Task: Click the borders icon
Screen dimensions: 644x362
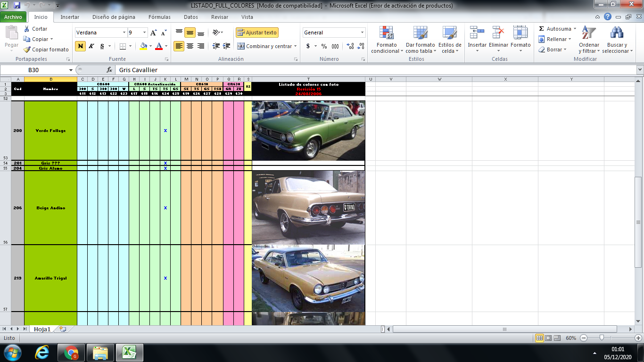Action: pos(123,46)
